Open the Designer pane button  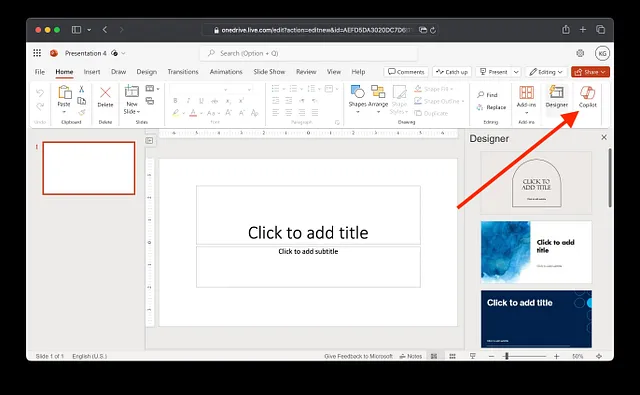(556, 97)
